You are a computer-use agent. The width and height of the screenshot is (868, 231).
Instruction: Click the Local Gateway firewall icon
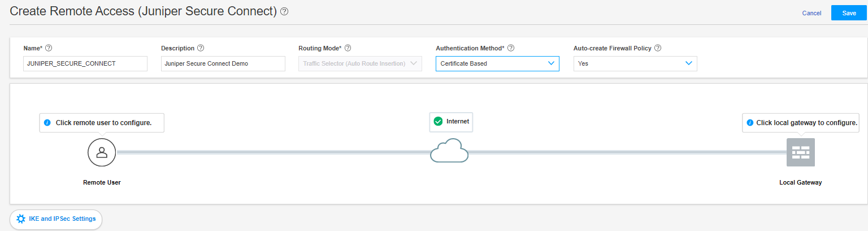(800, 152)
